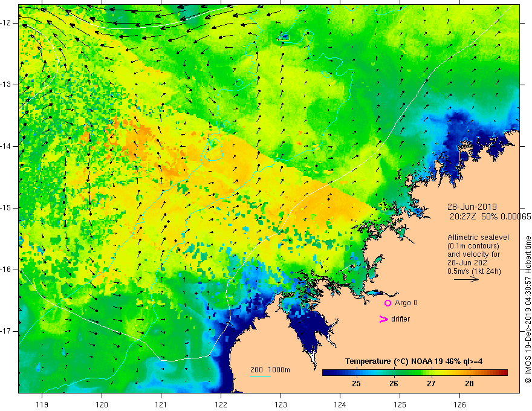Screen dimensions: 532x411
Task: Click the 'and velocity for' caption line
Action: 473,254
